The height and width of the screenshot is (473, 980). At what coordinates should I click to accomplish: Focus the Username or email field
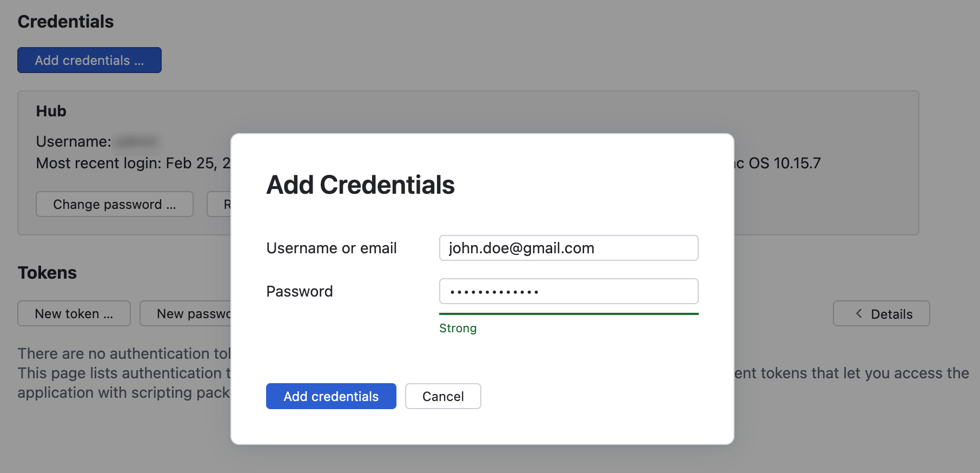(568, 248)
